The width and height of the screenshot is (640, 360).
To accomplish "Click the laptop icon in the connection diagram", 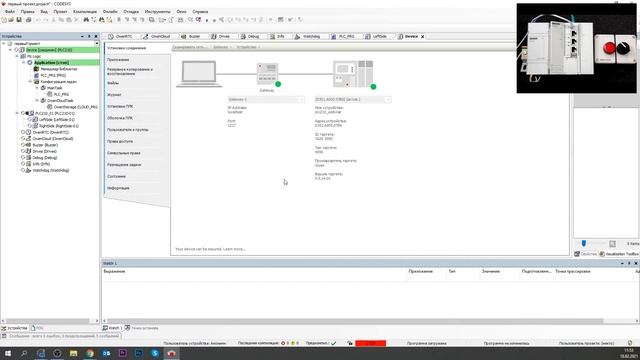I will (x=199, y=74).
